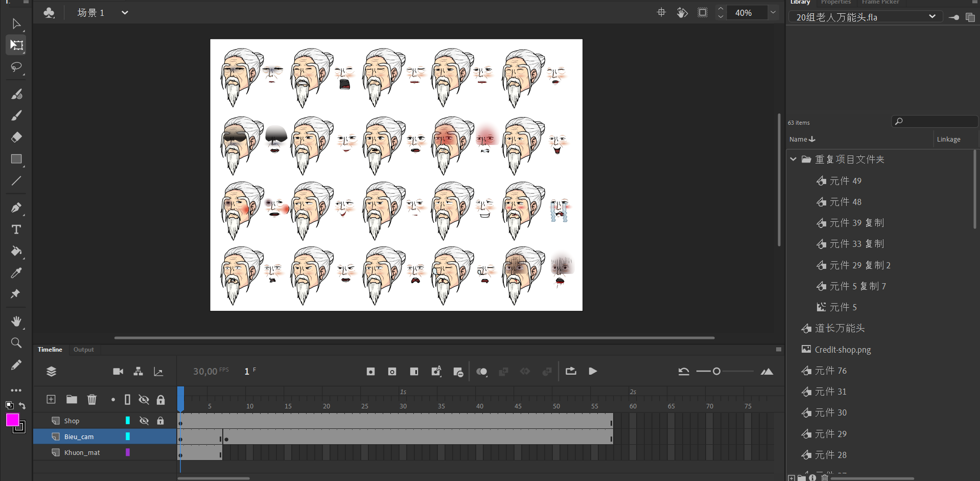Click the Add Camera icon in timeline
This screenshot has height=481, width=980.
point(118,372)
